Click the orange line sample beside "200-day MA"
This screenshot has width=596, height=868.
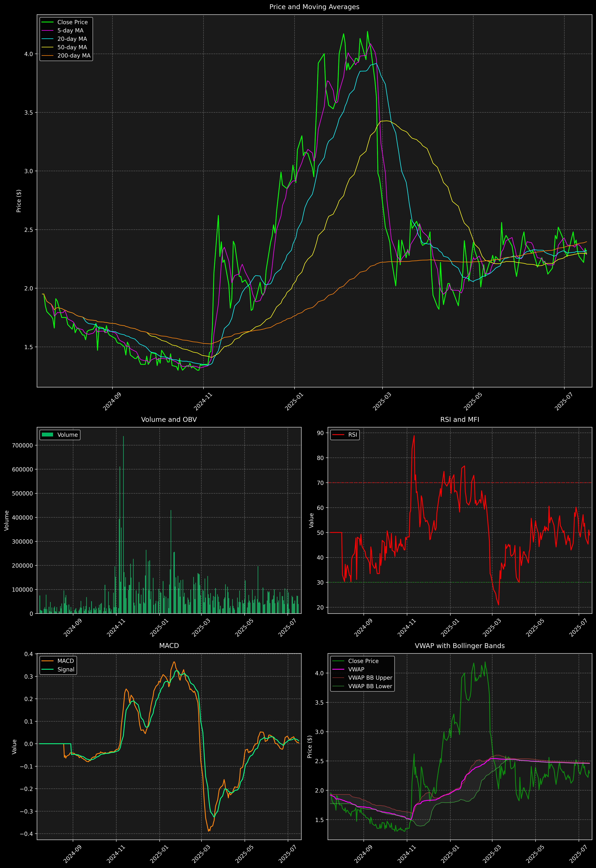(47, 56)
